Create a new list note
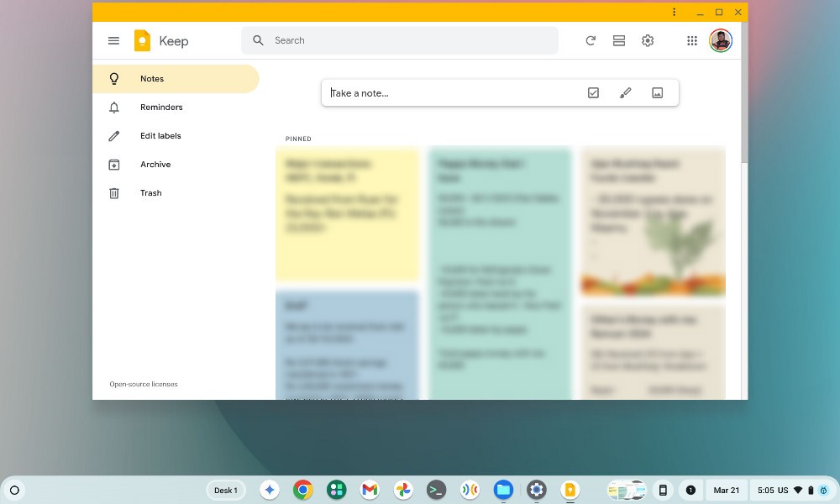 coord(593,92)
